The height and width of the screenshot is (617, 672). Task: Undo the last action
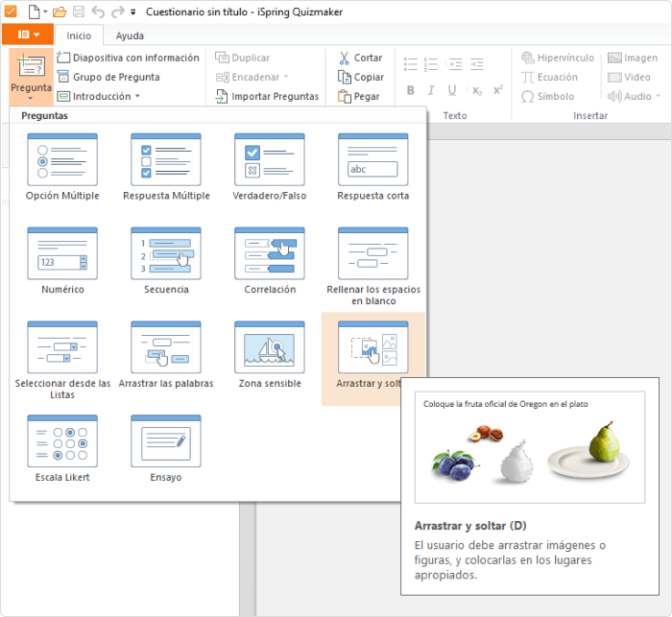98,12
